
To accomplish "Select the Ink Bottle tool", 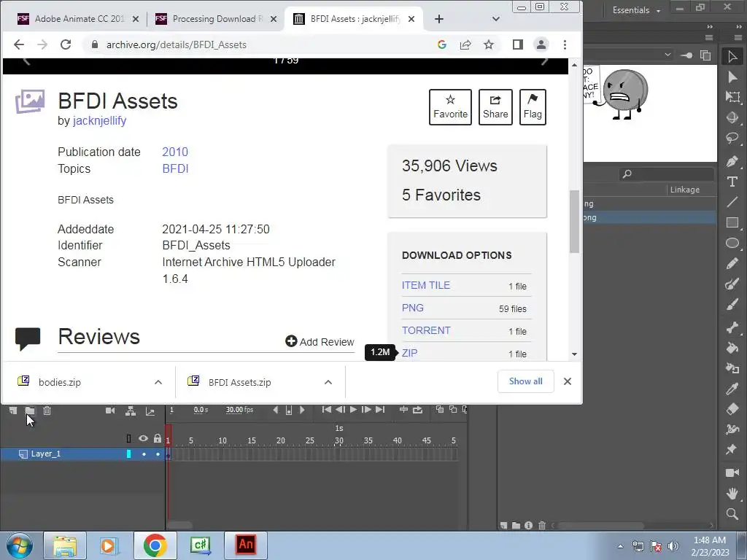I will point(732,368).
